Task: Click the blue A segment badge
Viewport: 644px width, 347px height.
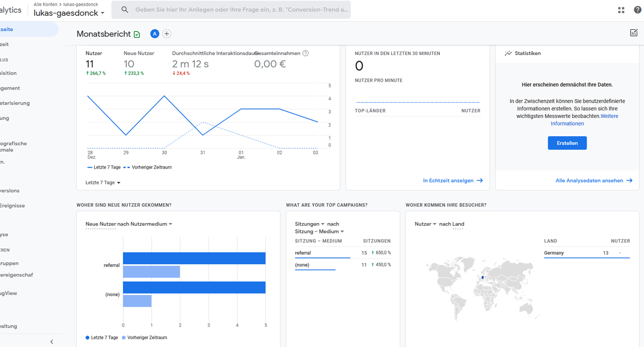Action: 155,34
